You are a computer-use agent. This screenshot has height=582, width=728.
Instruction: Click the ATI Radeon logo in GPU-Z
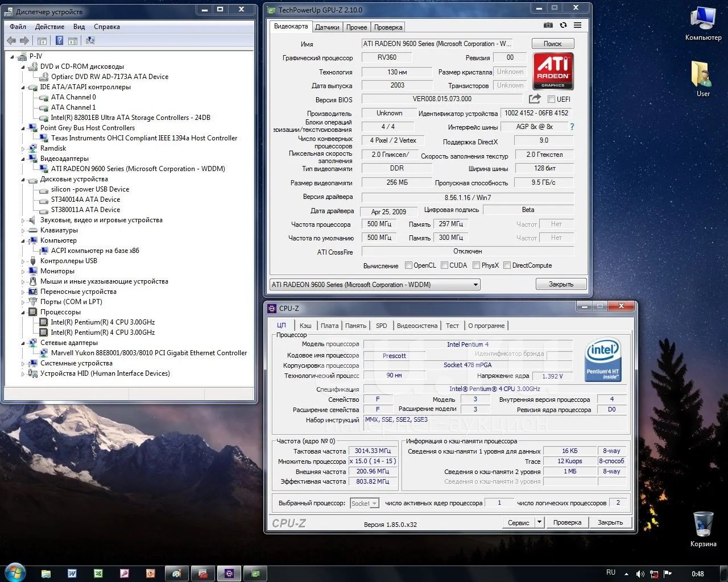click(x=553, y=70)
